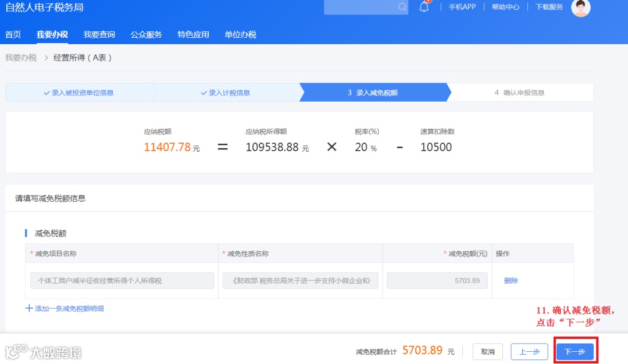The height and width of the screenshot is (364, 628).
Task: Open 下载服务 download service
Action: click(x=549, y=7)
